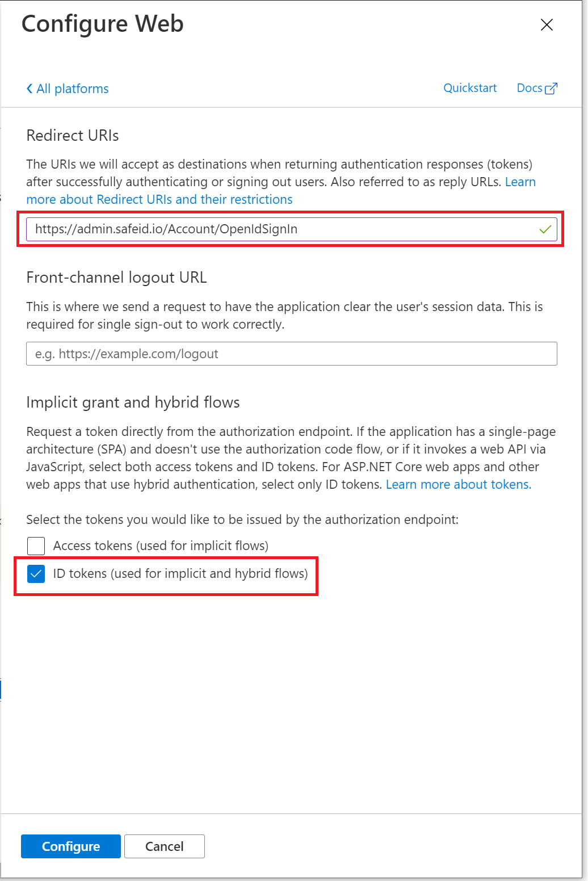588x881 pixels.
Task: Open the 'more about Redirect URIs and their restrictions' link
Action: (159, 199)
